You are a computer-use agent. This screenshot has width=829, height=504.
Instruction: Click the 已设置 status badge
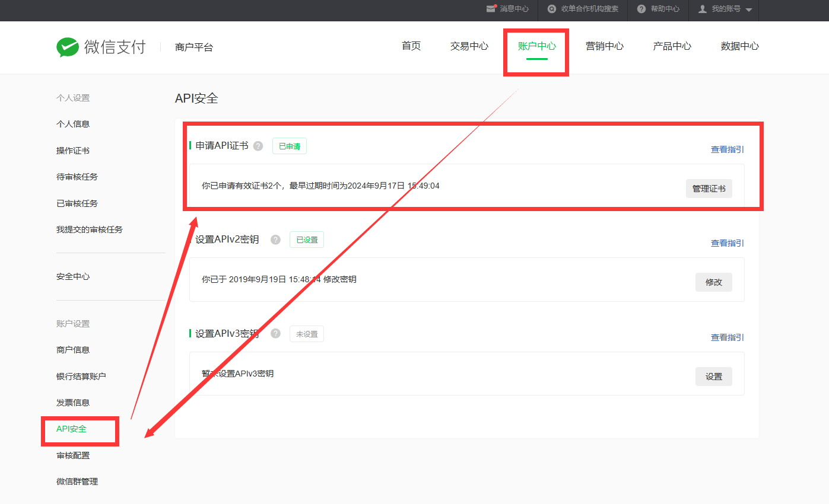pos(307,240)
